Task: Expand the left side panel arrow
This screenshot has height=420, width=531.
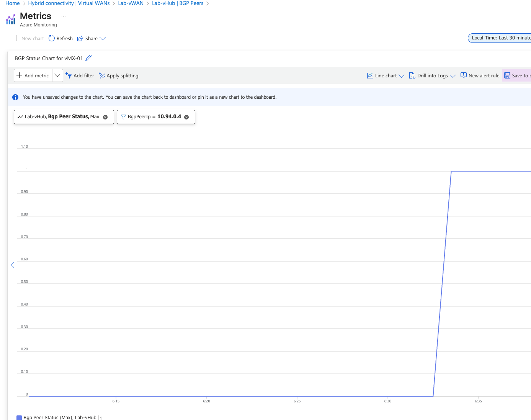Action: [13, 265]
